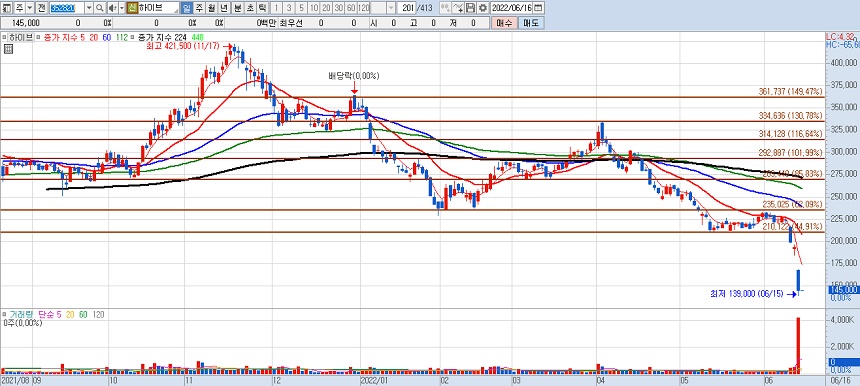The height and width of the screenshot is (386, 860).
Task: Click the 배당락(0,00%) annotation
Action: tap(354, 76)
